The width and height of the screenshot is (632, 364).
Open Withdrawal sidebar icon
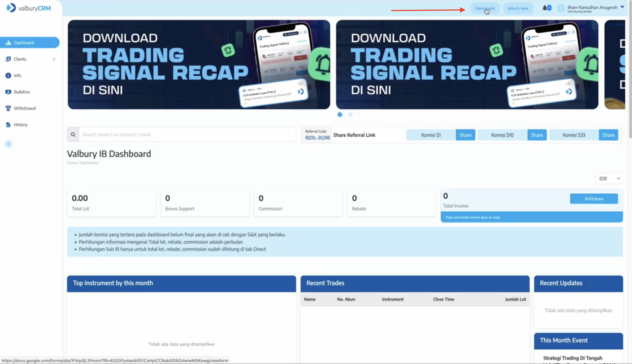point(8,108)
